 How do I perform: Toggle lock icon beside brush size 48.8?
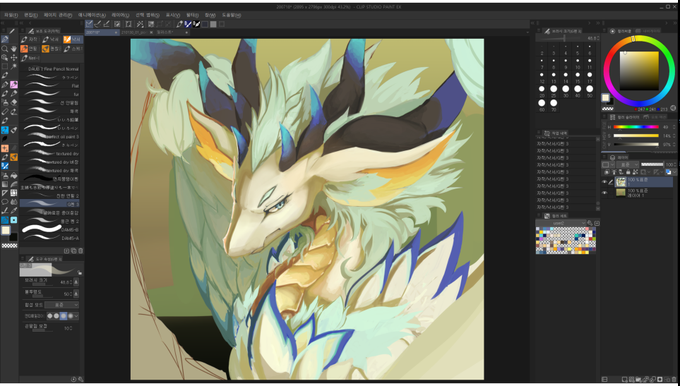(76, 282)
